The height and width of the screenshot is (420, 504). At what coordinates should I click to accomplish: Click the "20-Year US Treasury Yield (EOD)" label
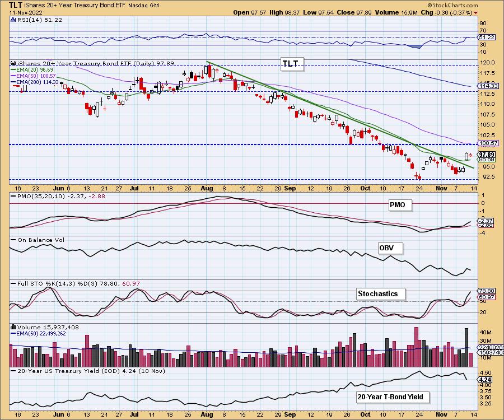68,371
